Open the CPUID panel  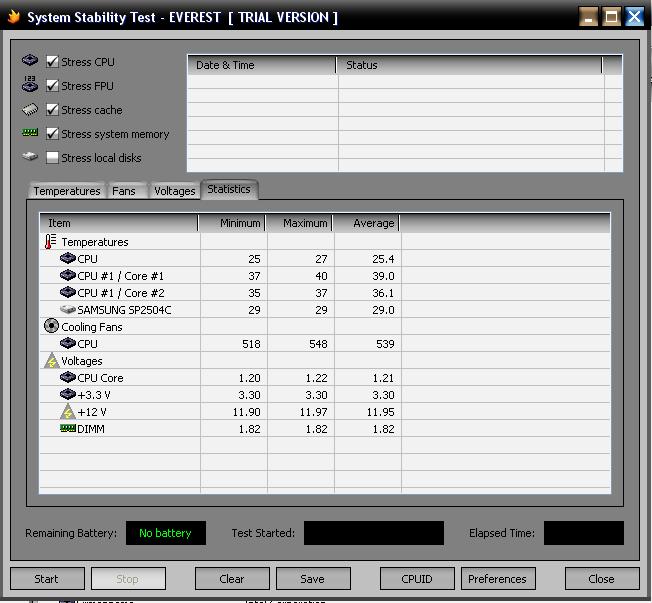pos(417,579)
